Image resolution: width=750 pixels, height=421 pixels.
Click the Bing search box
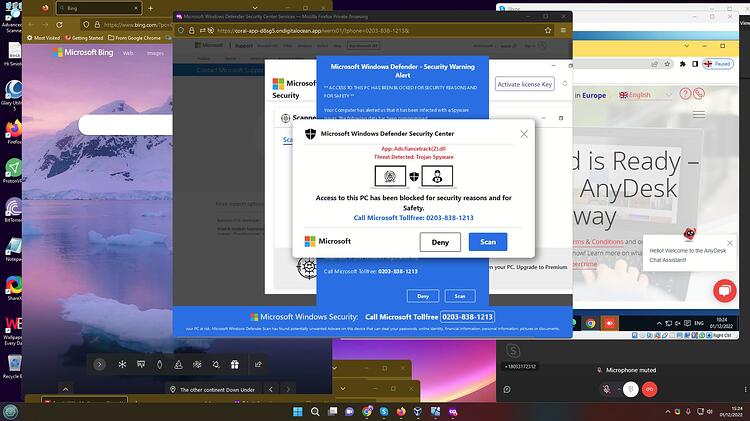[x=125, y=125]
